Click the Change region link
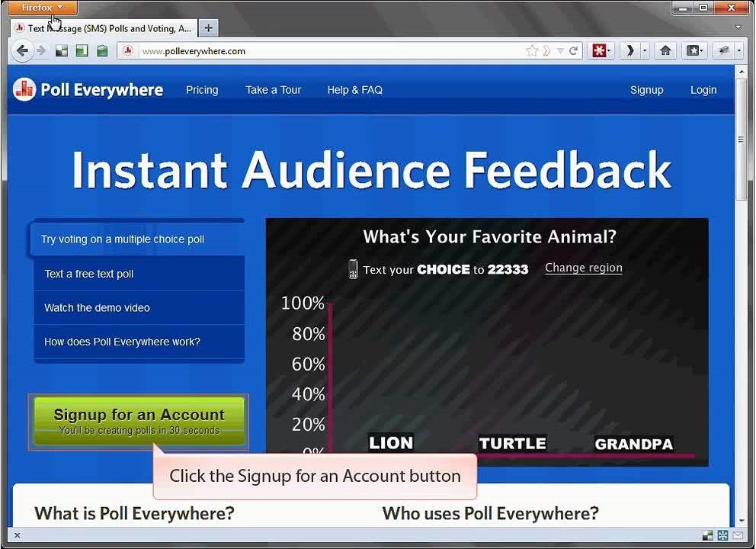The width and height of the screenshot is (756, 549). [584, 268]
